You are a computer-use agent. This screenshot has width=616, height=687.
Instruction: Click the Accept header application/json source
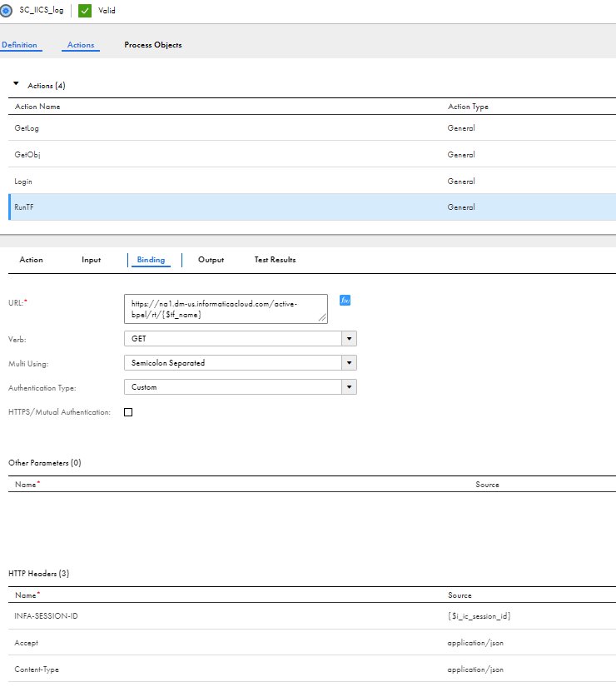(x=475, y=643)
